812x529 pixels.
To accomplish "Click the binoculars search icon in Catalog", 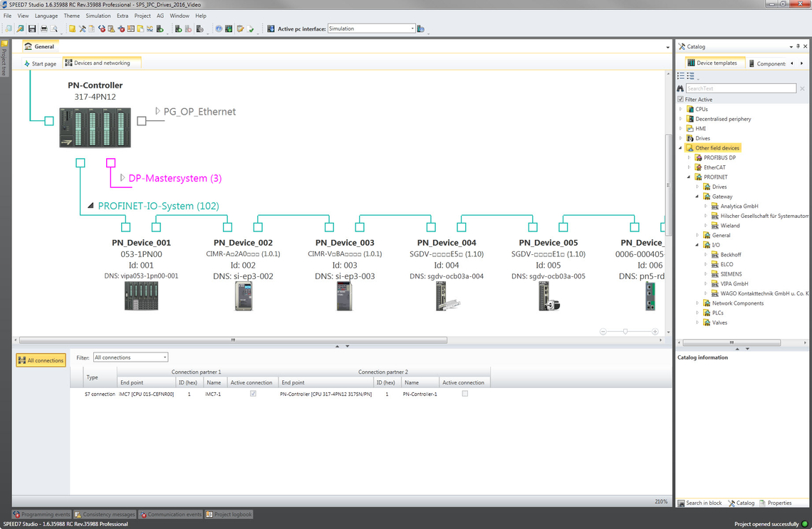I will pyautogui.click(x=680, y=88).
